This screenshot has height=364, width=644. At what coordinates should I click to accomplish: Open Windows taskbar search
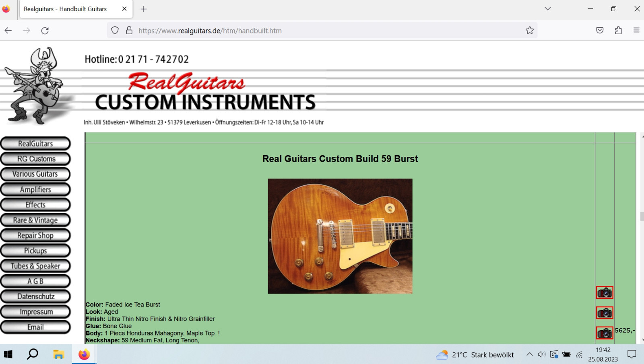click(x=32, y=354)
